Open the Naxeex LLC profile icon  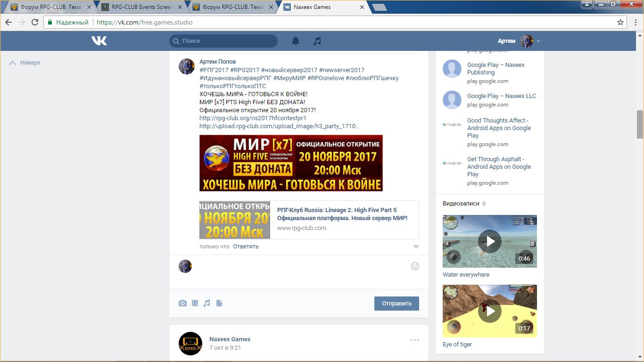point(452,100)
